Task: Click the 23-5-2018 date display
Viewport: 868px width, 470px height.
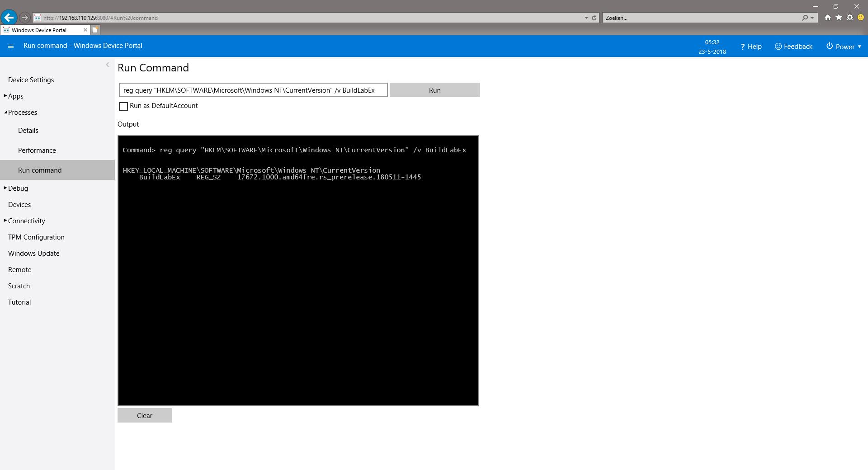Action: [712, 52]
